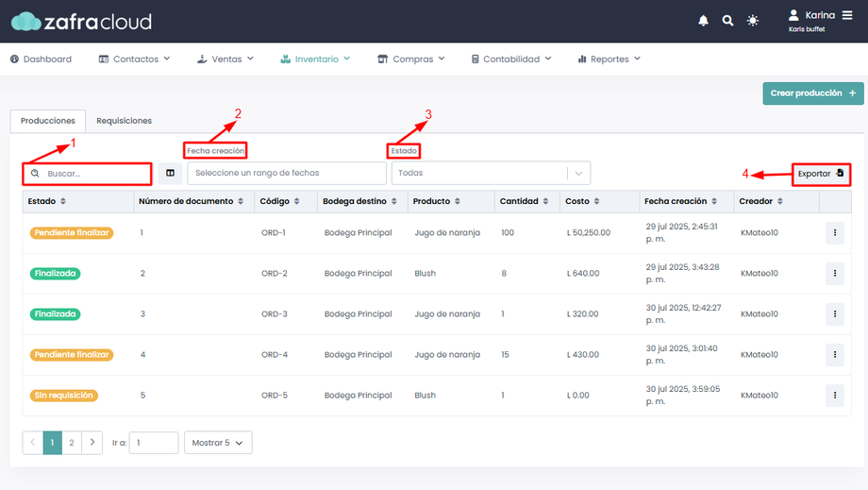
Task: Open three-dot menu for ORD-3 row
Action: tap(834, 314)
